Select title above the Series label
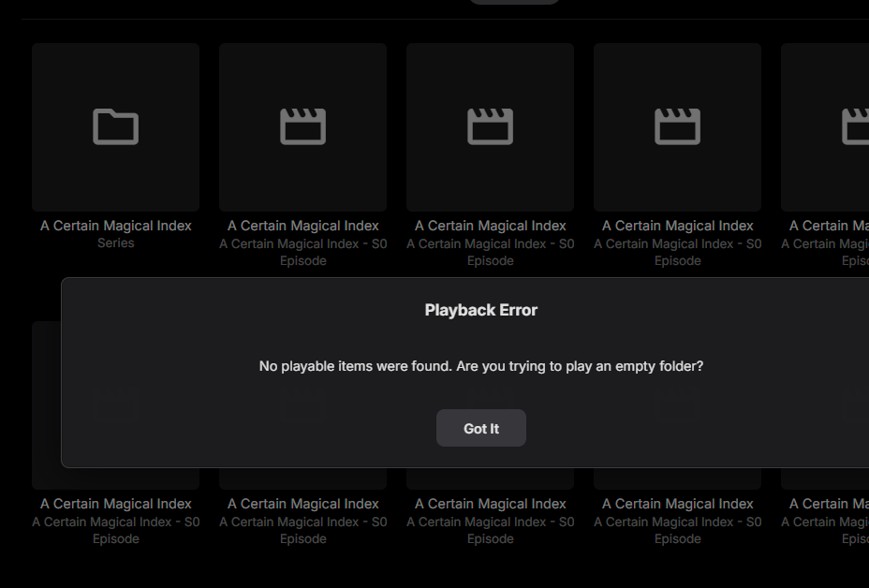869x588 pixels. tap(115, 226)
